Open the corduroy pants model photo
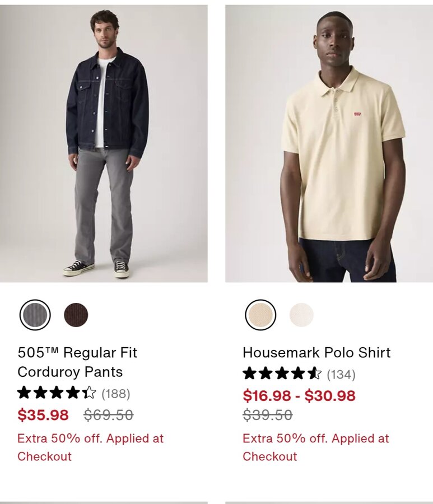433x504 pixels. 104,143
